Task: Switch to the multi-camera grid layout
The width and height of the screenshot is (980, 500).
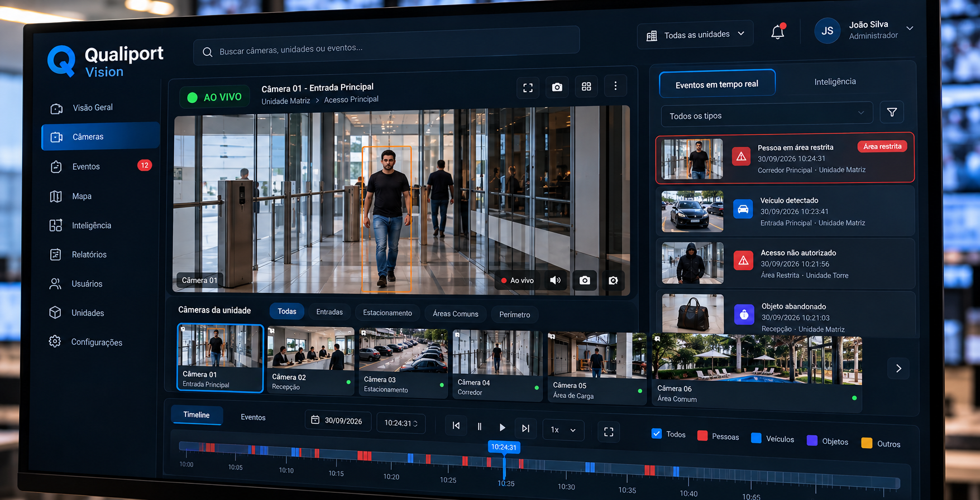Action: [x=586, y=86]
